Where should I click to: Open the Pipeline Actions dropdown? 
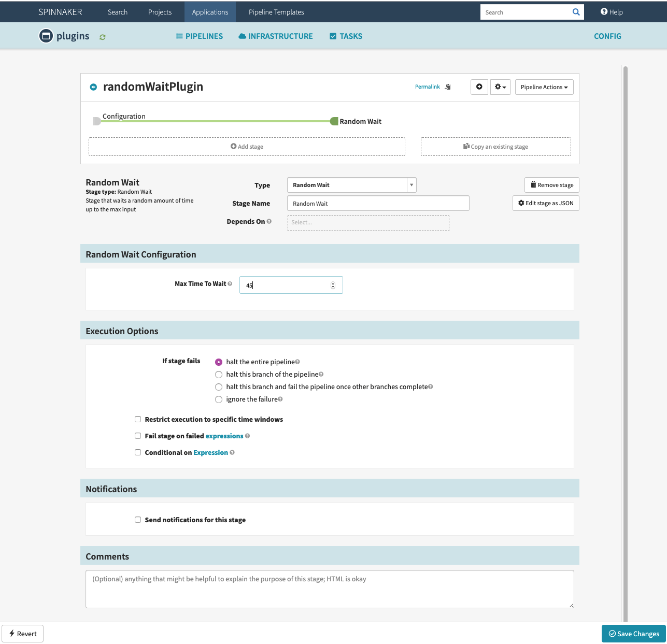click(544, 87)
